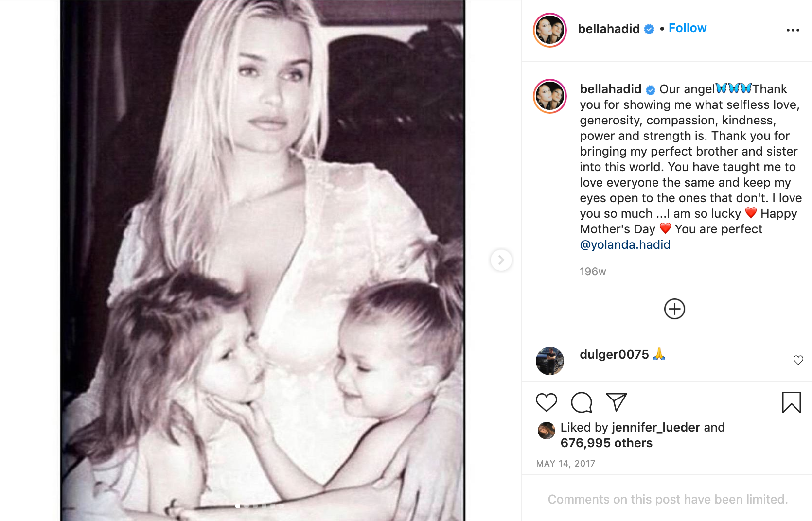Click the caption avatar of bellahadid
This screenshot has width=812, height=521.
click(x=550, y=96)
